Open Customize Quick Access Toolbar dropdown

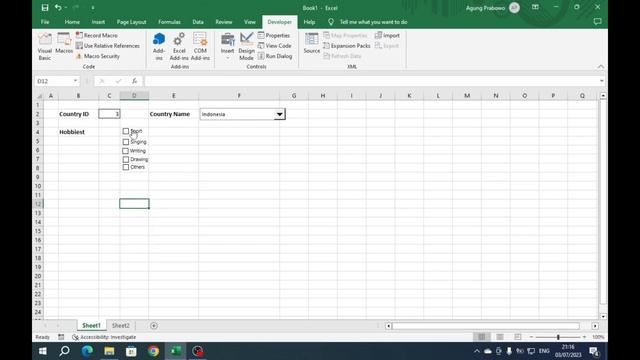tap(93, 8)
